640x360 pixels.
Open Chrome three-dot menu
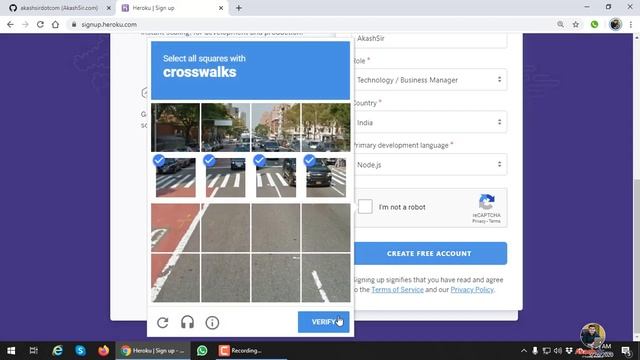pos(631,24)
